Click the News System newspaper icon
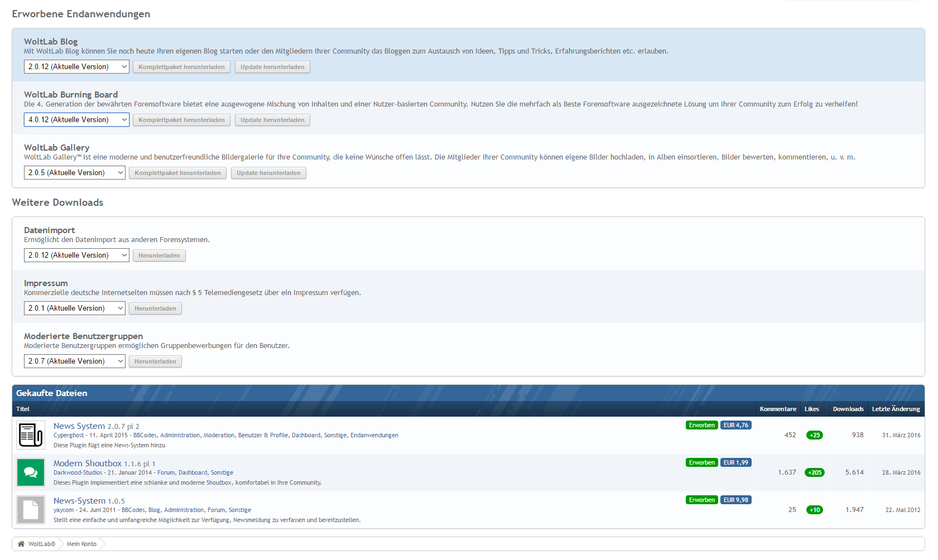The height and width of the screenshot is (560, 938). click(31, 435)
